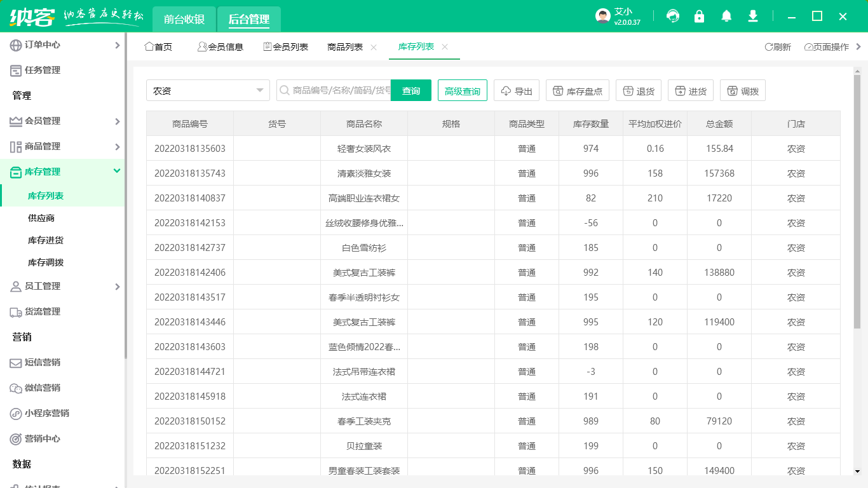Click the 退货 returns icon
This screenshot has height=488, width=868.
coord(639,90)
